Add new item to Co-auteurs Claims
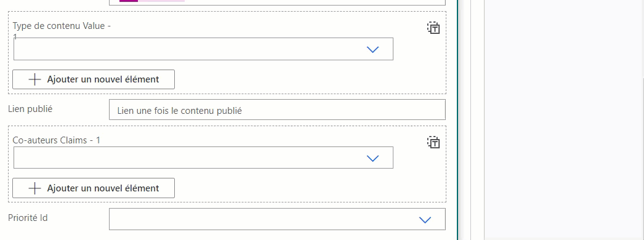The height and width of the screenshot is (240, 644). point(94,188)
